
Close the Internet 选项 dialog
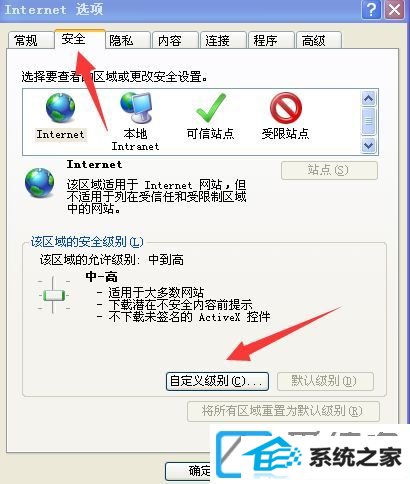395,10
